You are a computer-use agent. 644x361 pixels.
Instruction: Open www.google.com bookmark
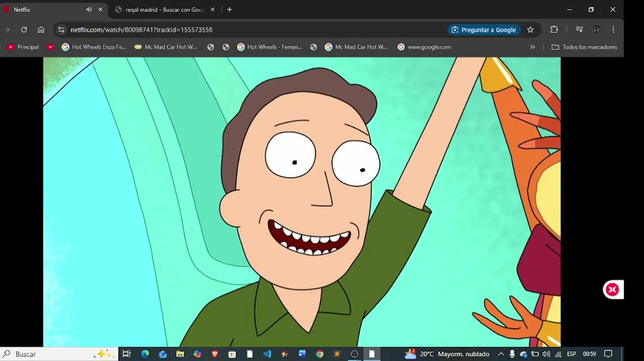(x=424, y=47)
